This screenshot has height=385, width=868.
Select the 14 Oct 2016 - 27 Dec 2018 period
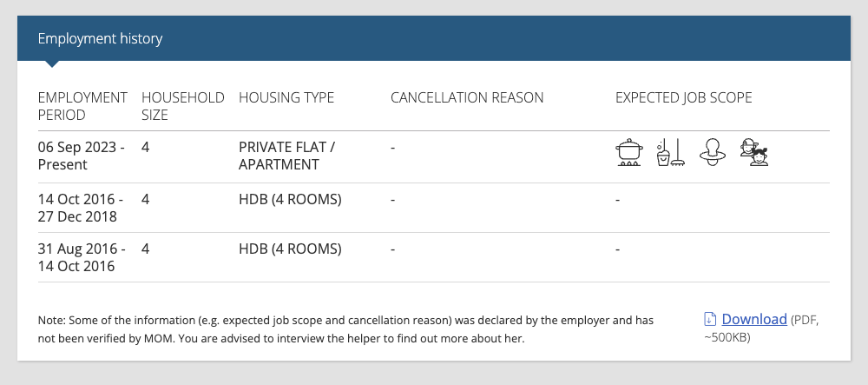tap(81, 208)
